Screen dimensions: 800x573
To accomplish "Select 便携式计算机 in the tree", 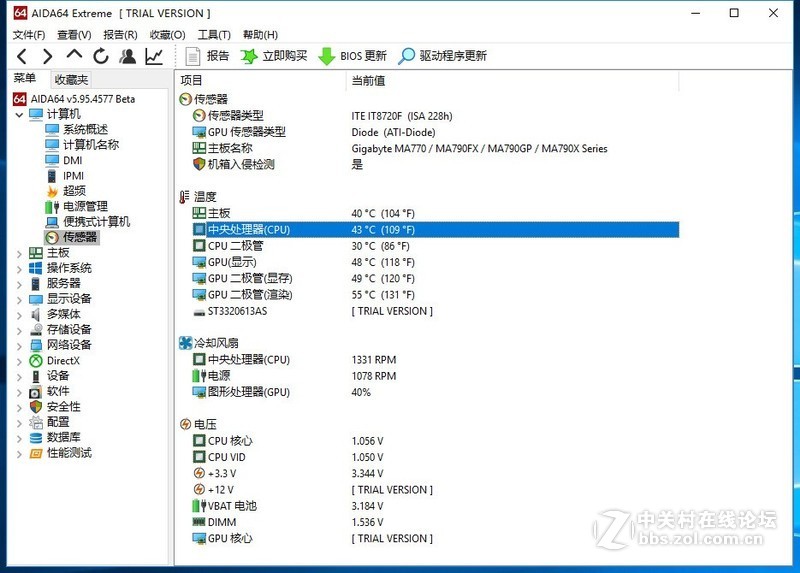I will [96, 222].
